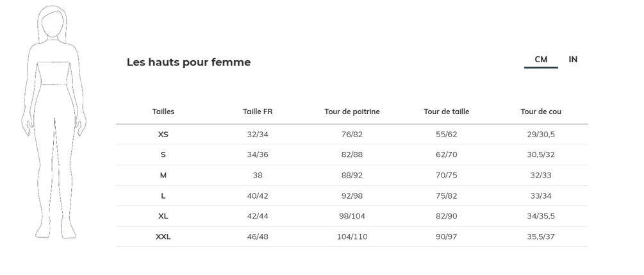This screenshot has height=275, width=644.
Task: Click the chest value 104/110
Action: tap(352, 237)
